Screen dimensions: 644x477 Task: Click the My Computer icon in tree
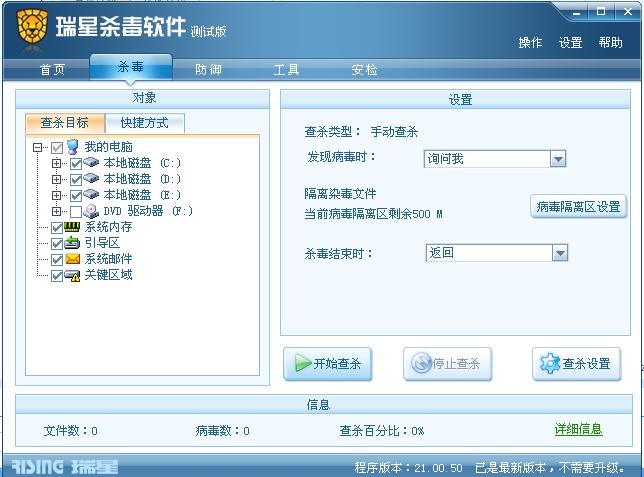pos(73,147)
